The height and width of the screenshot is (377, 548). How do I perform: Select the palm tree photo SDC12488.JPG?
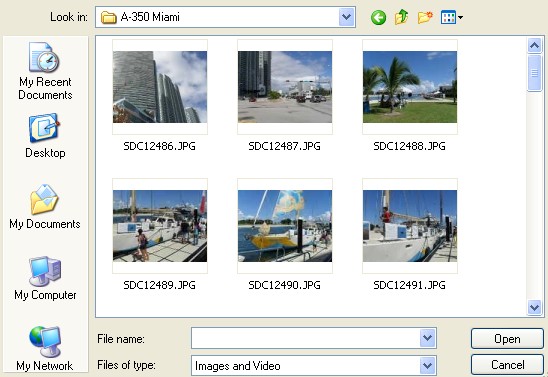[410, 95]
